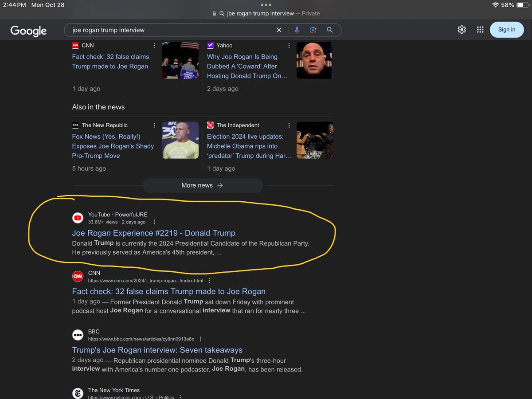Clear the search box with the X icon
The image size is (532, 399).
[279, 30]
